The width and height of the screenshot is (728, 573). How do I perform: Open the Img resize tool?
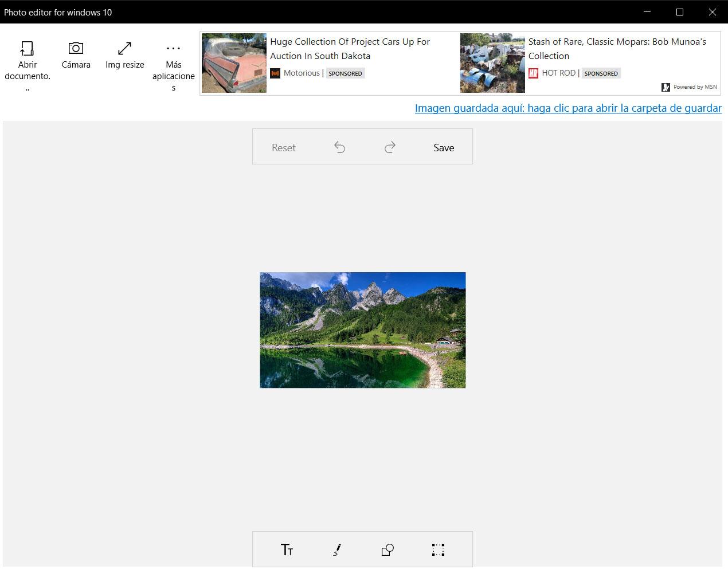click(124, 56)
